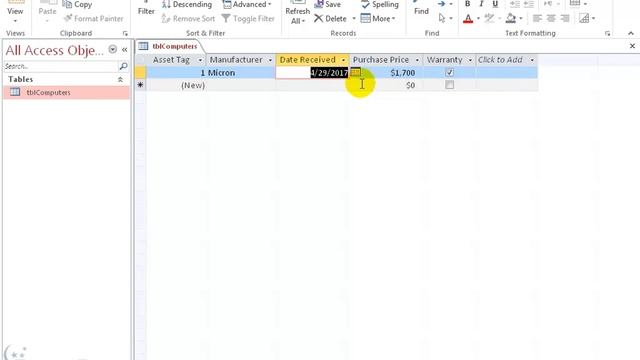Click the Toggle Filter funnel icon

pyautogui.click(x=226, y=19)
